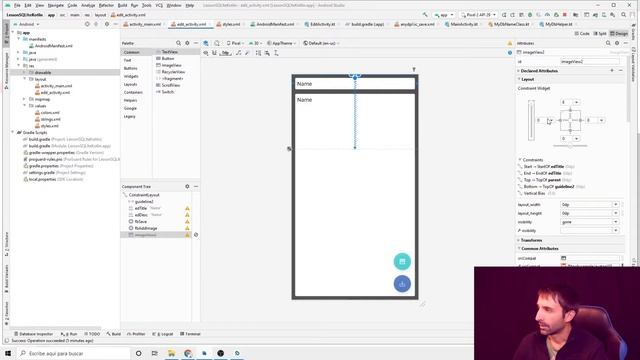Switch to Split view mode
The width and height of the screenshot is (640, 360).
(600, 33)
